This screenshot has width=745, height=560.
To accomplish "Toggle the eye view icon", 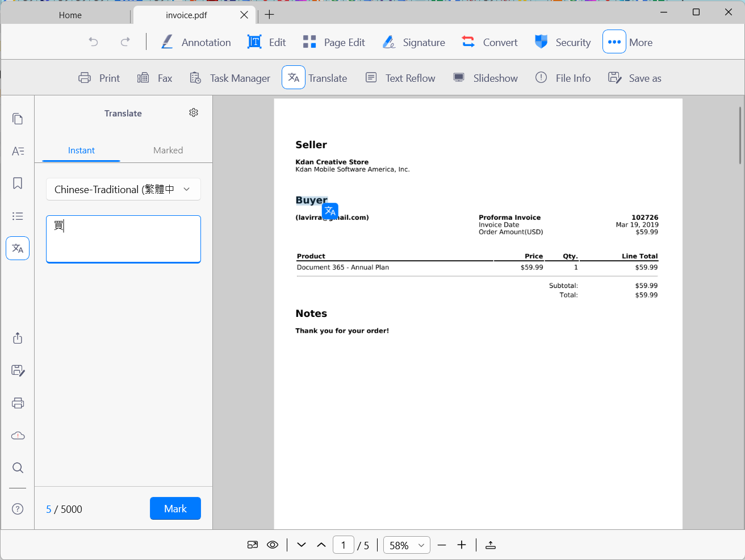I will point(273,545).
